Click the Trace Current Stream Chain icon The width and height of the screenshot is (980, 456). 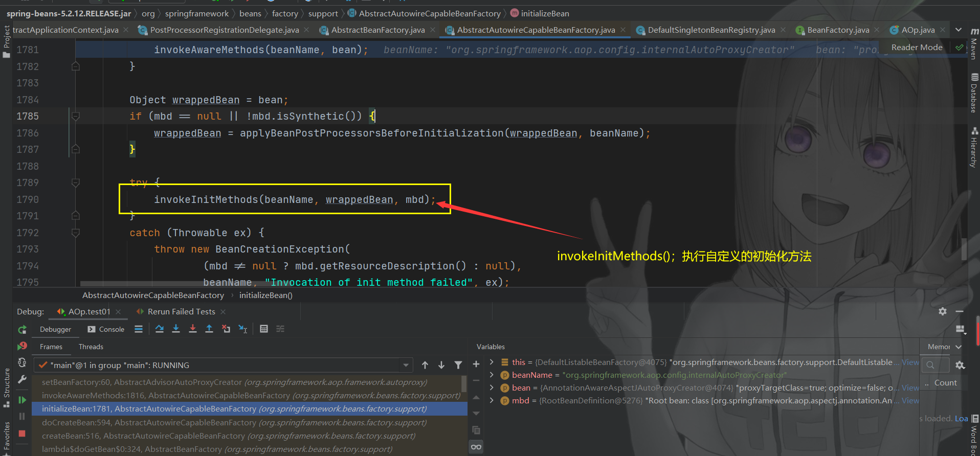click(280, 329)
